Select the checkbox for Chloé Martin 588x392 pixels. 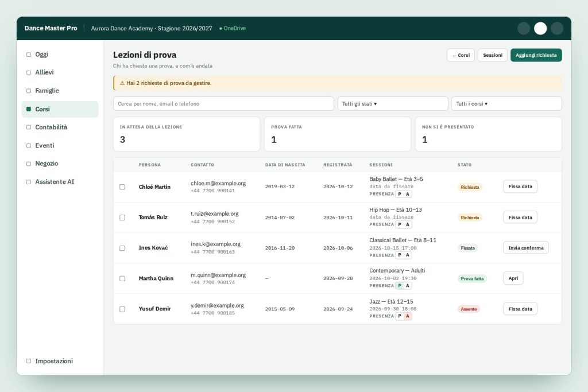[x=122, y=187]
